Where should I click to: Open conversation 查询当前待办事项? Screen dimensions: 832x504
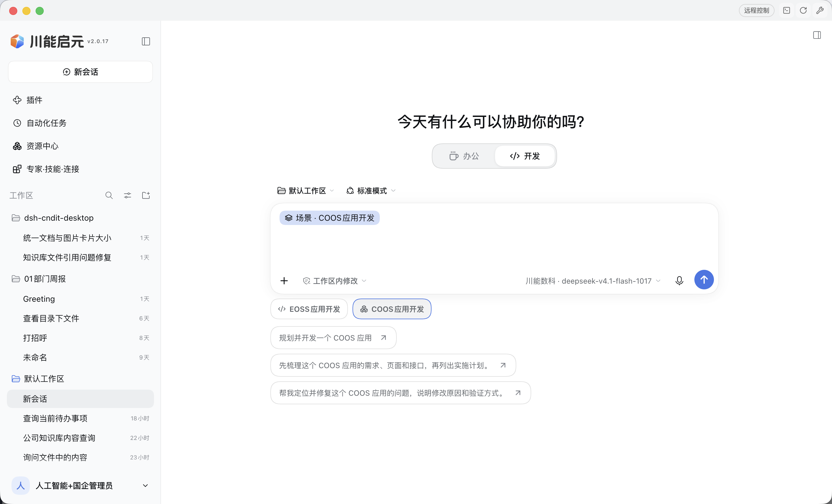80,418
